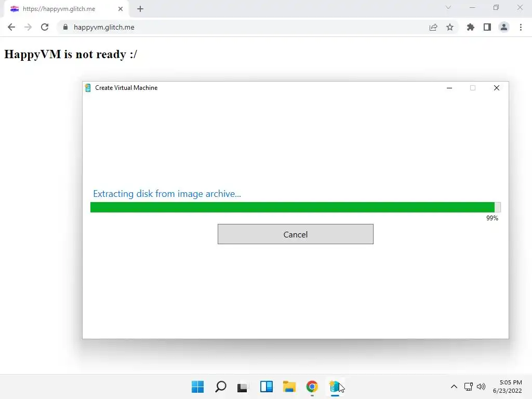Click the disk extraction progress bar
This screenshot has height=399, width=532.
tap(295, 207)
